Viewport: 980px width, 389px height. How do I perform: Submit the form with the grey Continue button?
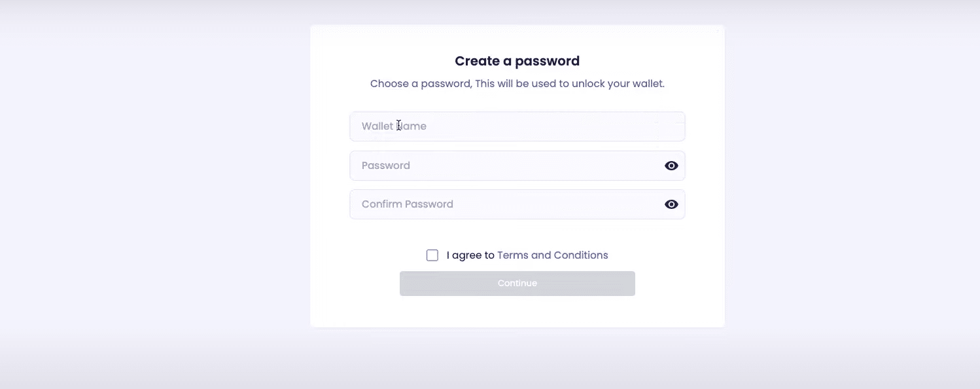517,284
